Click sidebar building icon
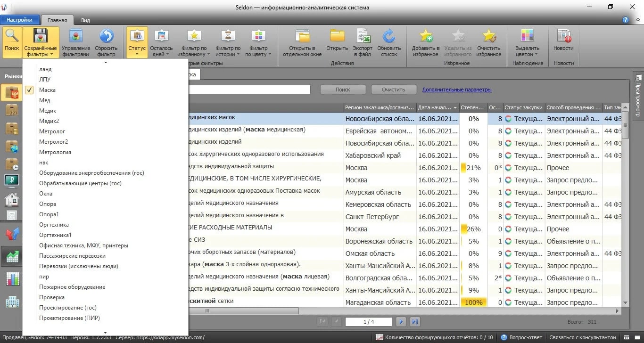The image size is (644, 343). (x=12, y=301)
